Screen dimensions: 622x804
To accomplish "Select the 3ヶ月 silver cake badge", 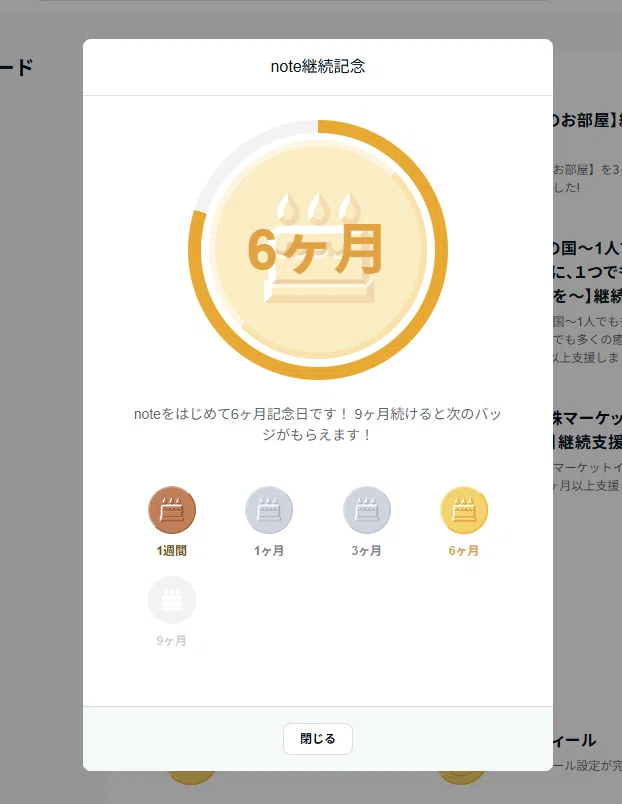I will (367, 510).
